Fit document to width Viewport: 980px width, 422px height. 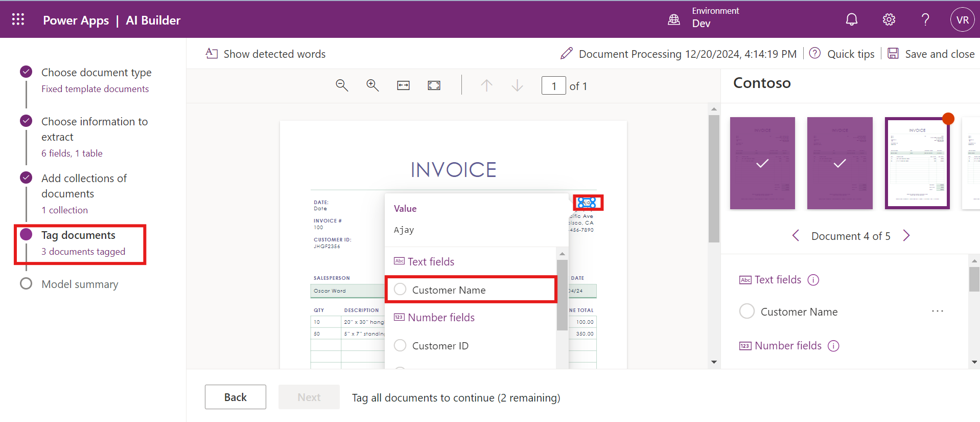pyautogui.click(x=403, y=85)
